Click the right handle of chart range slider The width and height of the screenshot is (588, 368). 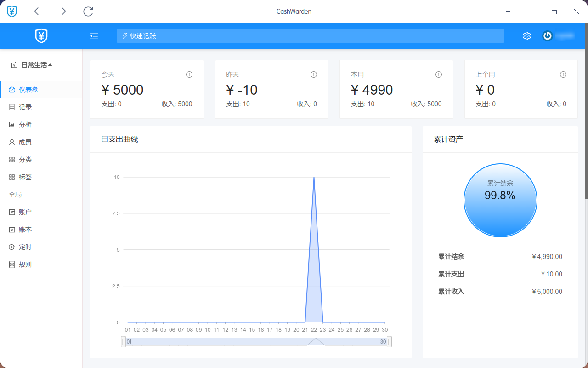389,342
